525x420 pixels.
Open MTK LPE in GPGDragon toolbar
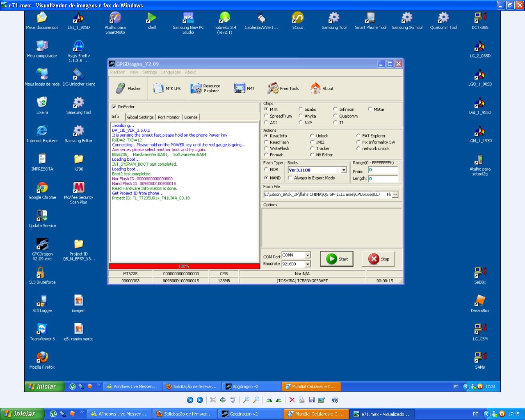[167, 88]
